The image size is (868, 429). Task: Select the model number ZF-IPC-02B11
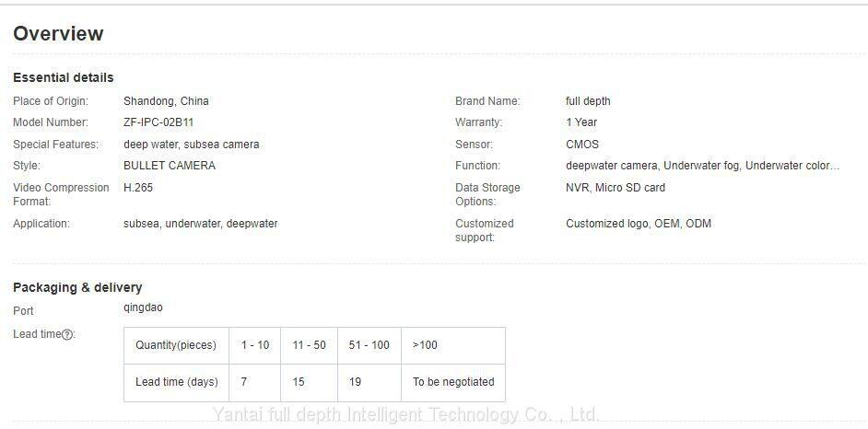[x=158, y=122]
